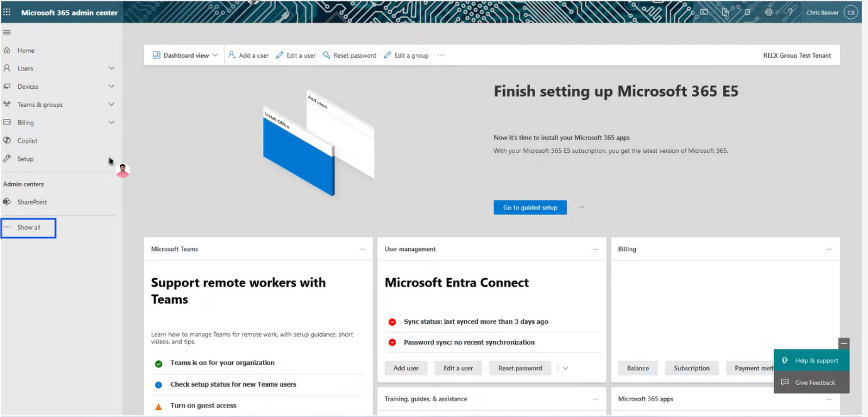
Task: Expand the Users section chevron
Action: pos(111,68)
